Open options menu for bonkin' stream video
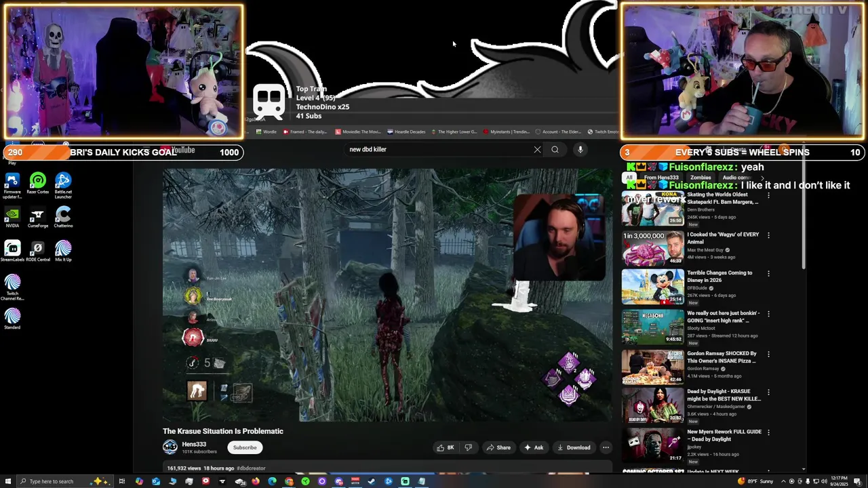The width and height of the screenshot is (868, 488). [x=768, y=314]
